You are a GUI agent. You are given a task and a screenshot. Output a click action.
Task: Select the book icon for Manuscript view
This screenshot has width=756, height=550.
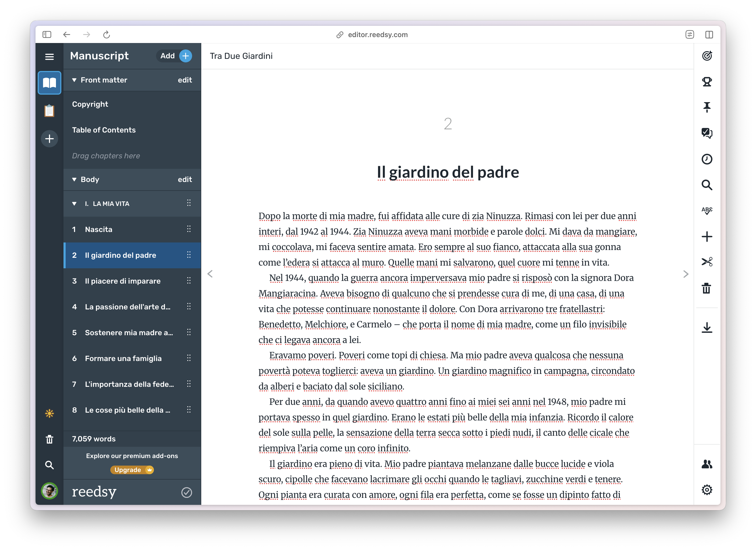(x=49, y=83)
